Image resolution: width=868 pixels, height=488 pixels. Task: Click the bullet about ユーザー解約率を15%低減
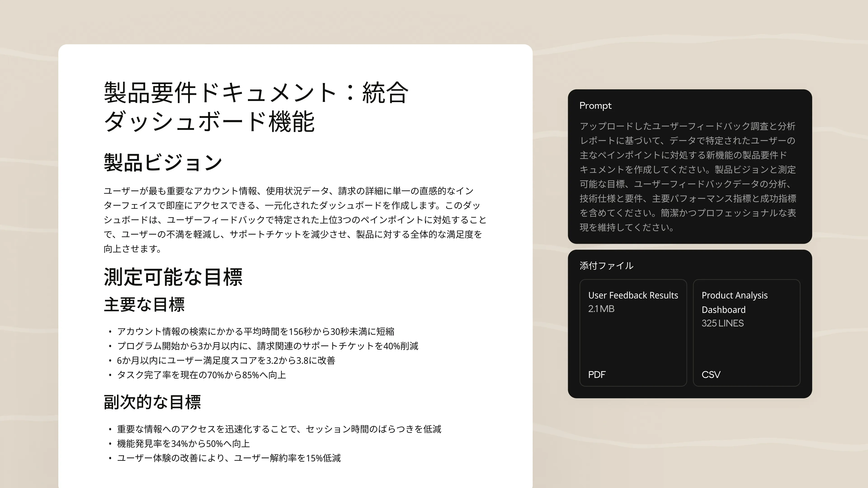229,458
